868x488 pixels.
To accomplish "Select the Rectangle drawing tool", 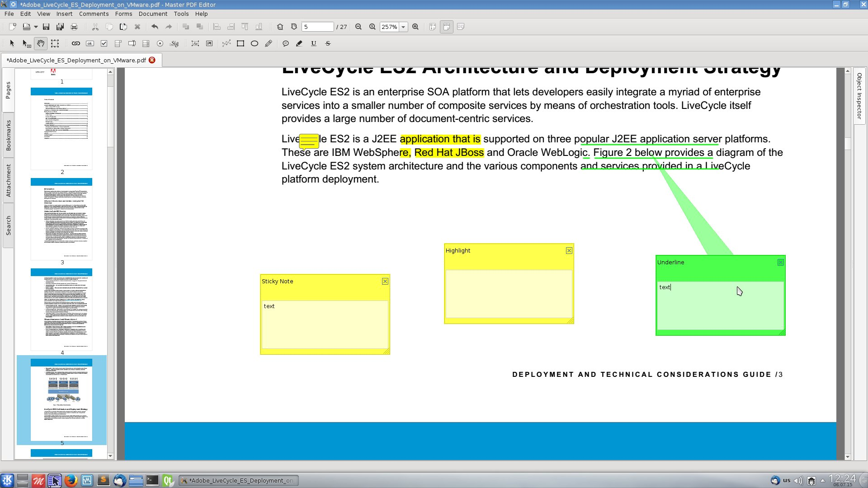I will pos(241,43).
